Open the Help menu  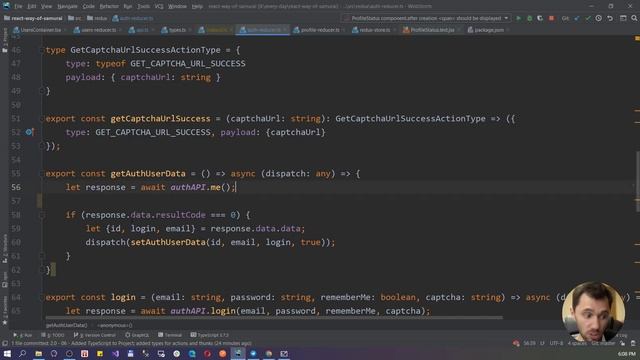197,6
